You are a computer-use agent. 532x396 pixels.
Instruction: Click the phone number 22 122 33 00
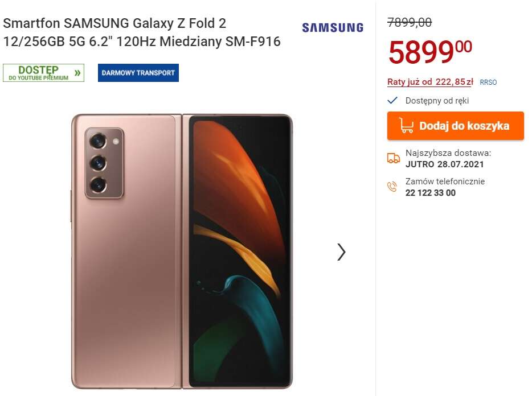(x=431, y=193)
